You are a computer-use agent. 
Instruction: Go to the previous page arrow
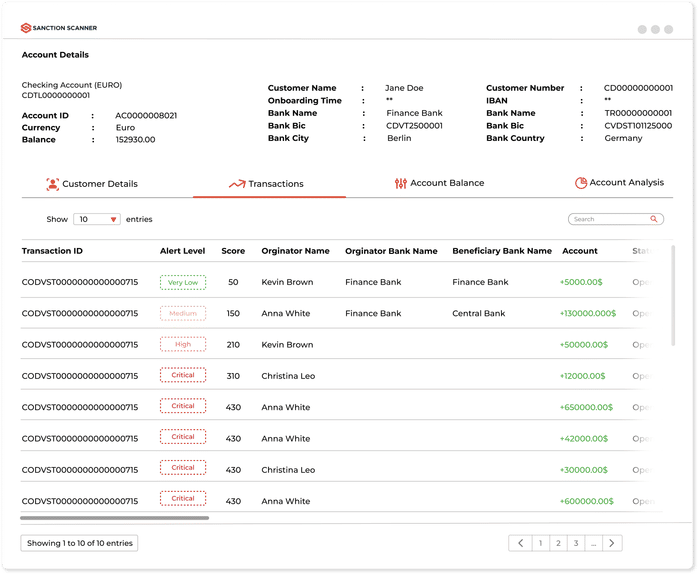(x=520, y=543)
